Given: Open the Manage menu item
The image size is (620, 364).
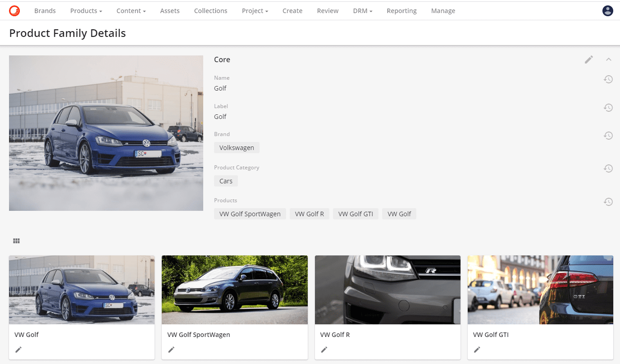Looking at the screenshot, I should point(443,11).
